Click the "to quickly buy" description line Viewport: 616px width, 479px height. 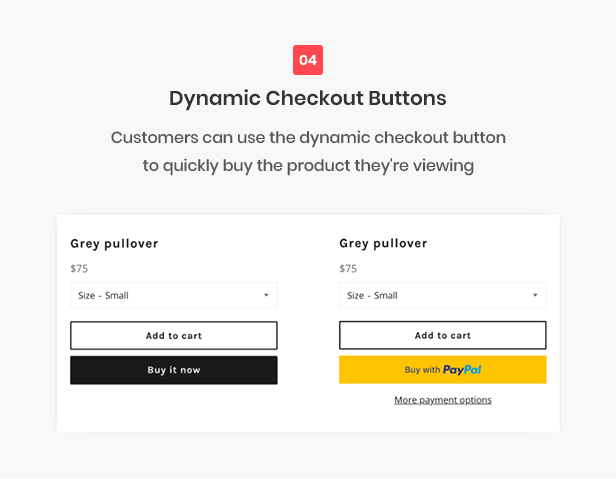coord(308,165)
